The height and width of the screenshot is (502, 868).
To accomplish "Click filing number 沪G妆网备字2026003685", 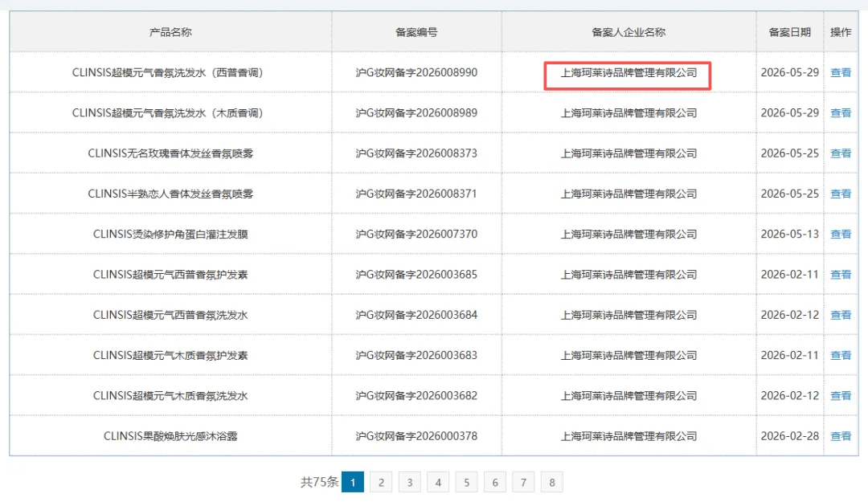I will 416,275.
